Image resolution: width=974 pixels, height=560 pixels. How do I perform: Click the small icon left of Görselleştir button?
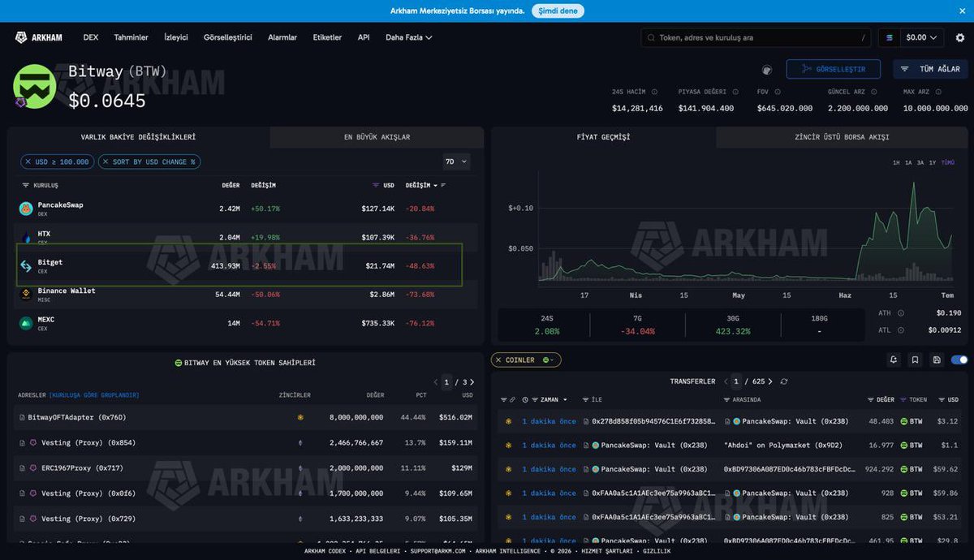click(767, 70)
